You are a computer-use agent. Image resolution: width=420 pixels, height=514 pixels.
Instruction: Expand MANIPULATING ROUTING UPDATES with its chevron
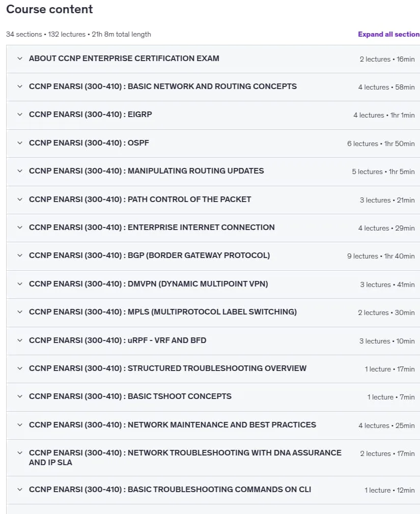pos(20,171)
